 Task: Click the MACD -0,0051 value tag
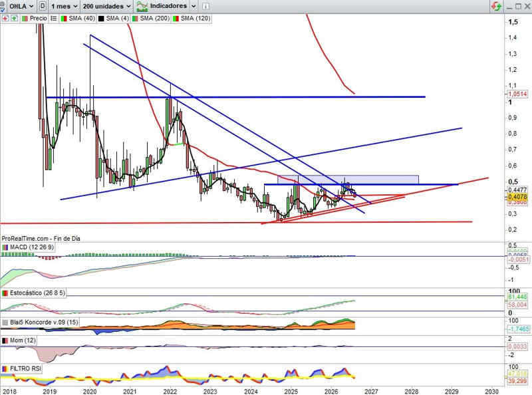click(x=517, y=259)
